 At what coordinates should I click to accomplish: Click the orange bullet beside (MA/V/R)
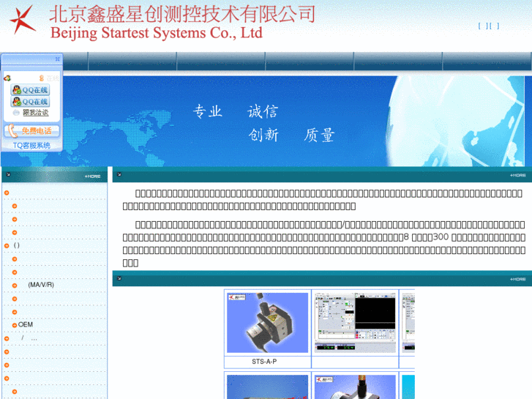15,286
